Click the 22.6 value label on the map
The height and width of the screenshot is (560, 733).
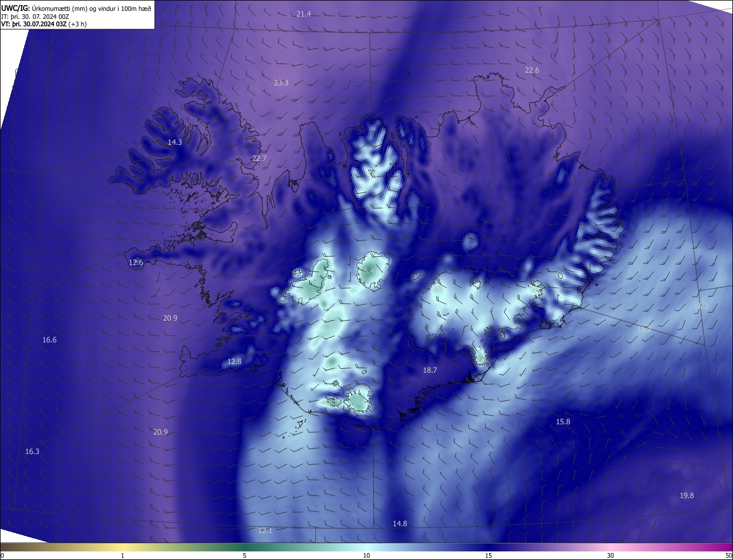click(532, 70)
